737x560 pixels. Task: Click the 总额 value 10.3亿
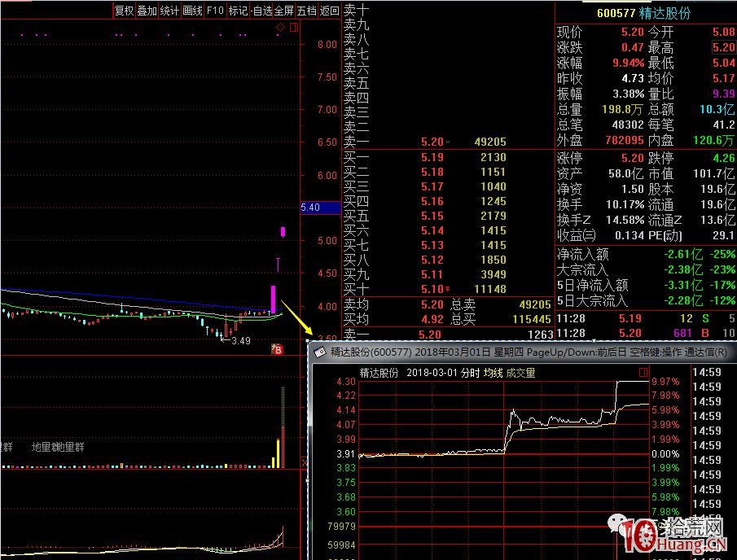tap(717, 109)
